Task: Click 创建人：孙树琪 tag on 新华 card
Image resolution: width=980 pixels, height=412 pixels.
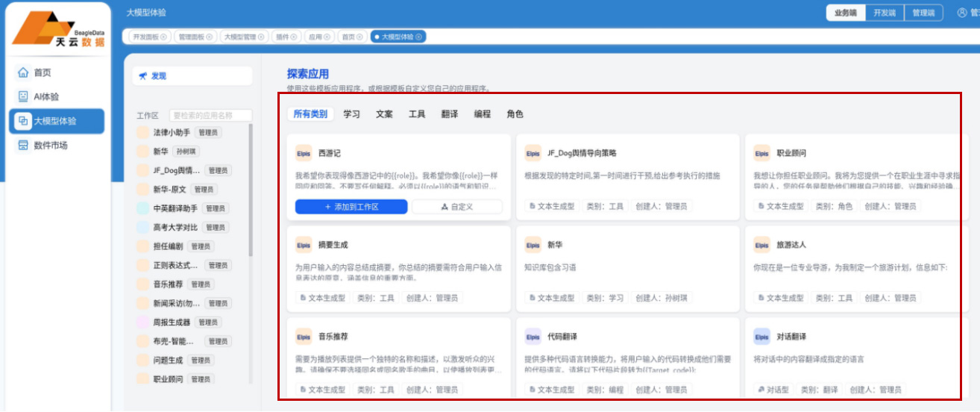Action: click(x=662, y=298)
